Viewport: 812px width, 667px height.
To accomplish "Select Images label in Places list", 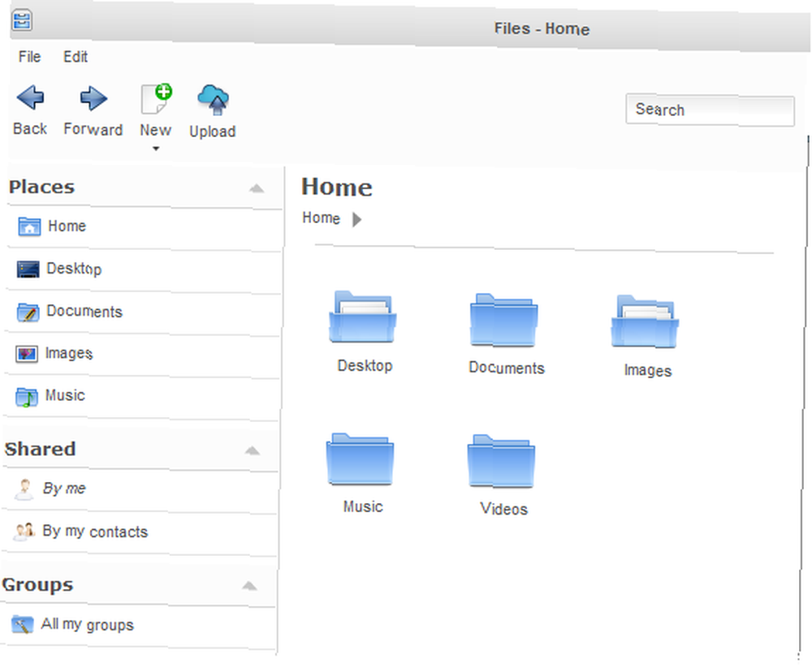I will pos(69,354).
